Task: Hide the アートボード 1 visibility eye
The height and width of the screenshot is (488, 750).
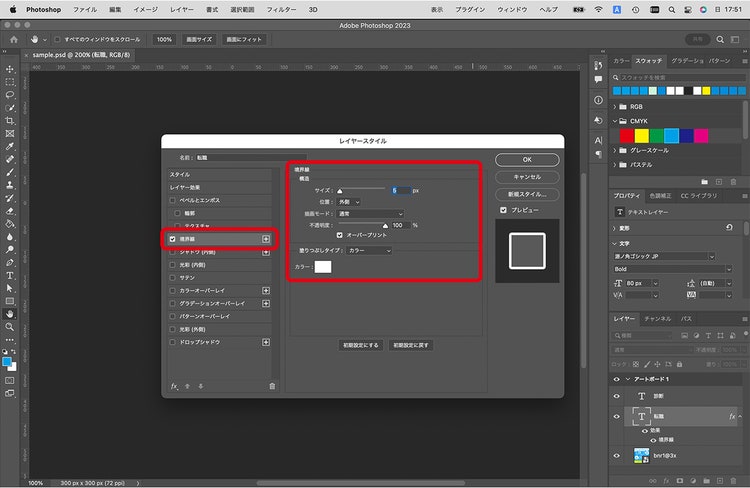Action: point(617,379)
